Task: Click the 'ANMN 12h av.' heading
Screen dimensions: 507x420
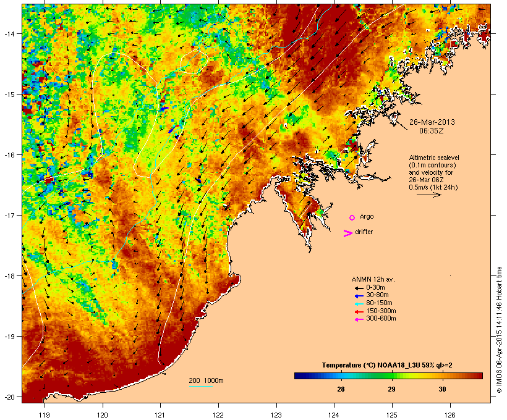Action: point(373,279)
